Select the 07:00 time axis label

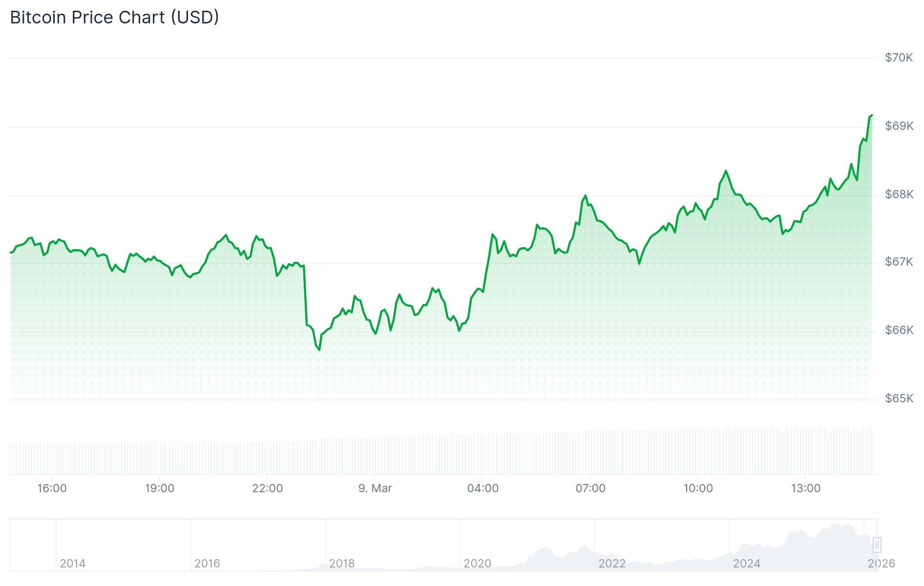tap(590, 488)
